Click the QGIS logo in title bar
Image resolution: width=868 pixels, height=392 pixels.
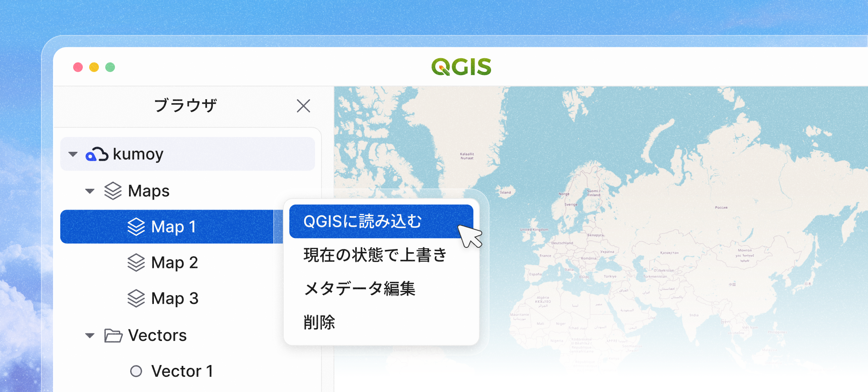click(x=461, y=67)
